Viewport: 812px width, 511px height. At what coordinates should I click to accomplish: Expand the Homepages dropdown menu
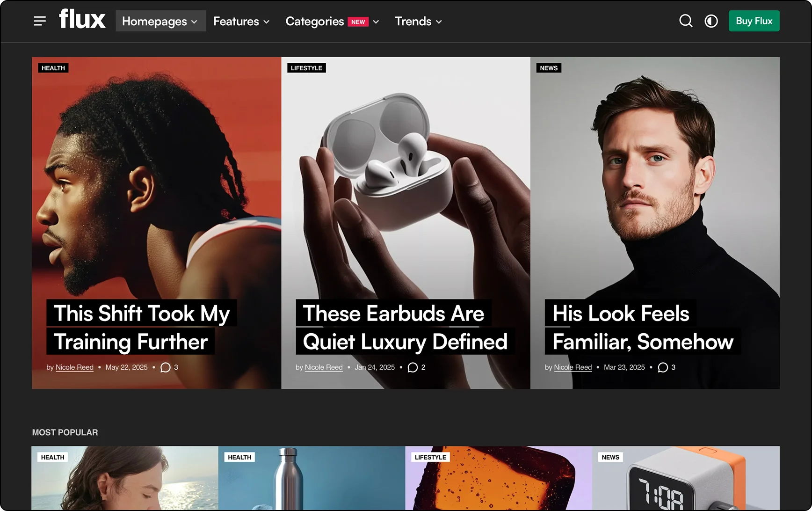point(160,21)
